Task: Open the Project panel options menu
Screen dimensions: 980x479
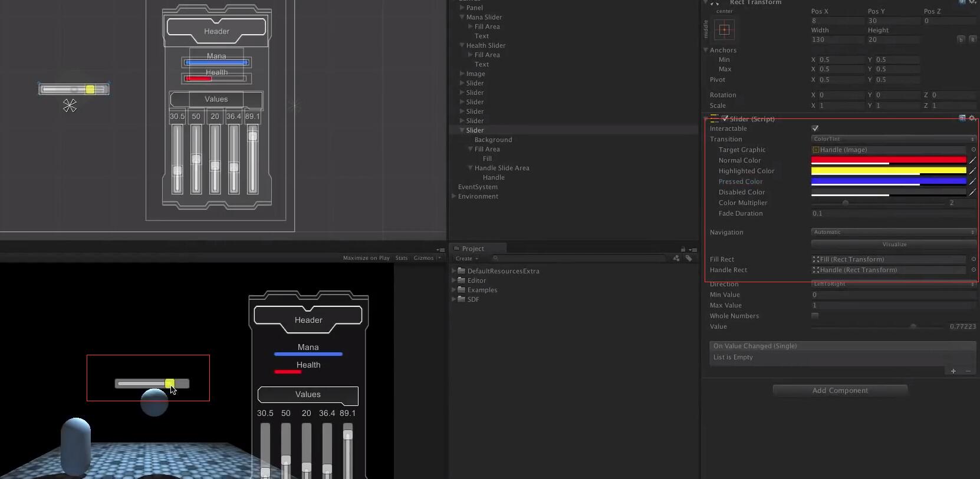Action: coord(693,249)
